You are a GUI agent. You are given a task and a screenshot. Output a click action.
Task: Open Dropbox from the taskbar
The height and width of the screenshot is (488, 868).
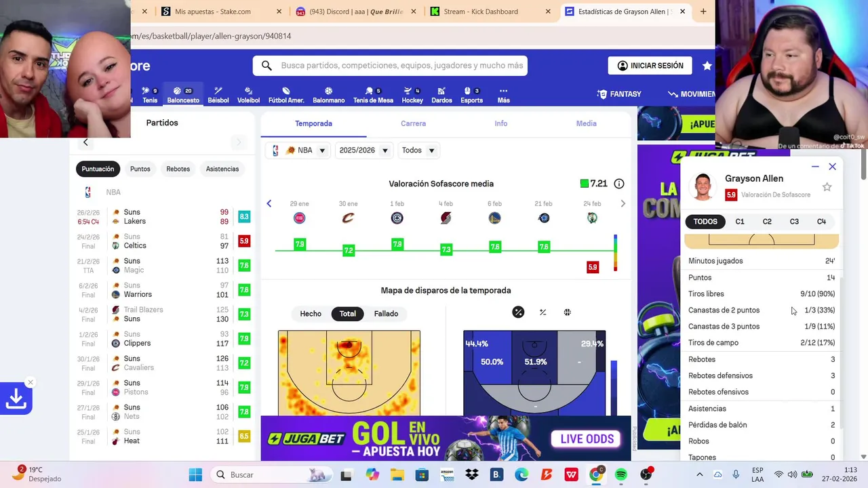point(471,474)
